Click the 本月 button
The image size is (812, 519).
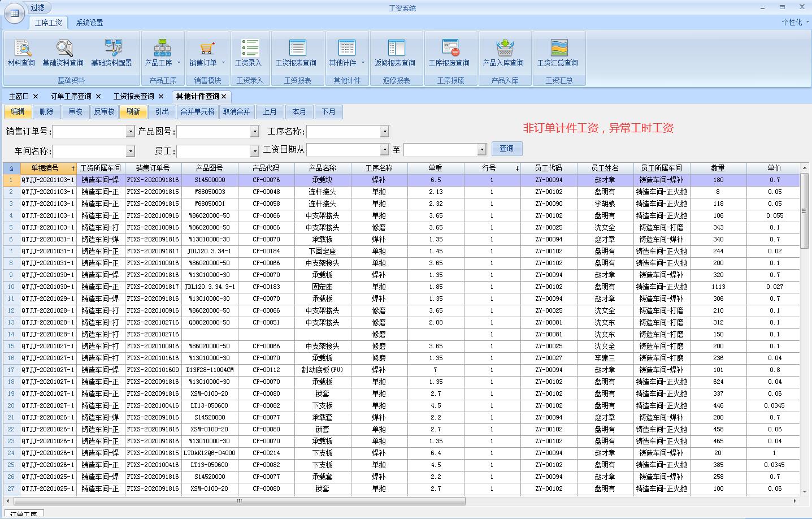[x=299, y=112]
